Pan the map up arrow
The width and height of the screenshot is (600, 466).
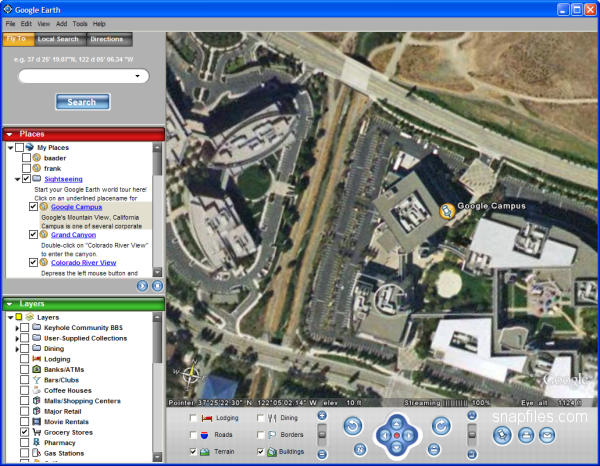click(397, 423)
